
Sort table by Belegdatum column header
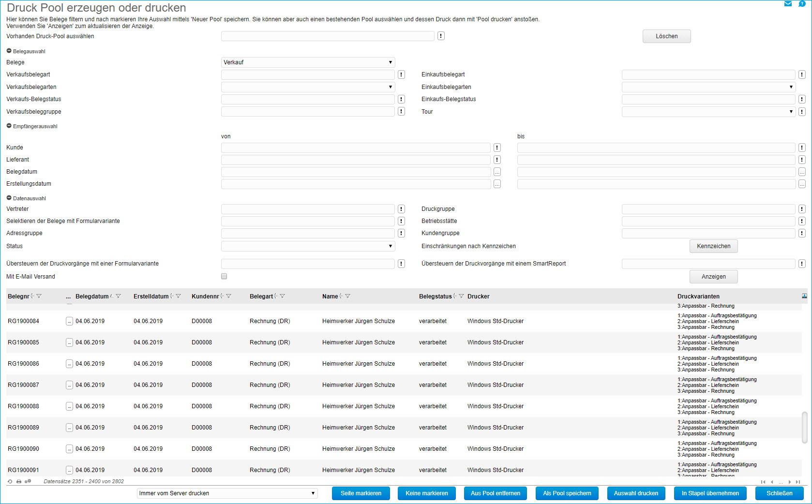click(x=92, y=296)
